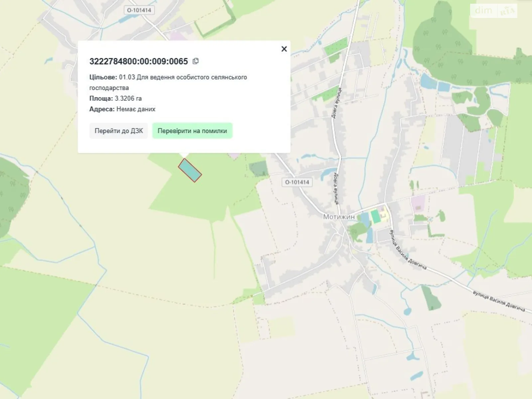Viewport: 532px width, 399px height.
Task: Click the O-101414 road shield near Мотижин
Action: click(x=297, y=182)
